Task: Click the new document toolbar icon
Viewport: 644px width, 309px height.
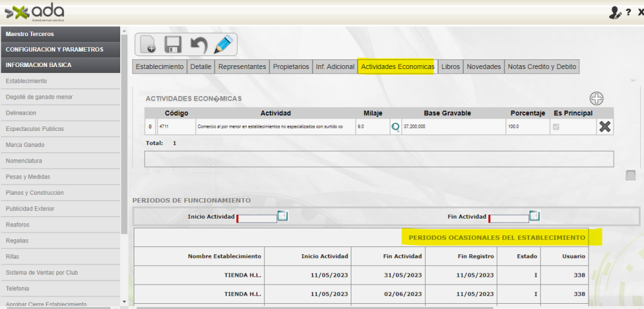Action: point(147,45)
